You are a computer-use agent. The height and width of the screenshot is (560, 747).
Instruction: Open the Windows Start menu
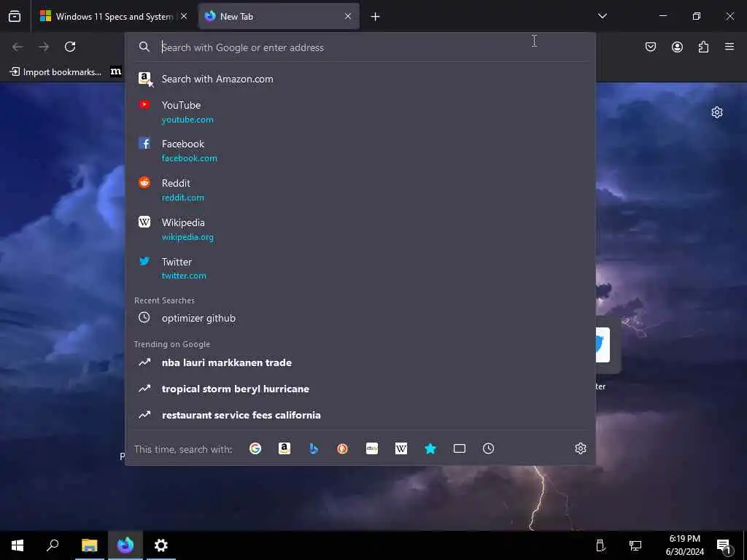coord(18,545)
